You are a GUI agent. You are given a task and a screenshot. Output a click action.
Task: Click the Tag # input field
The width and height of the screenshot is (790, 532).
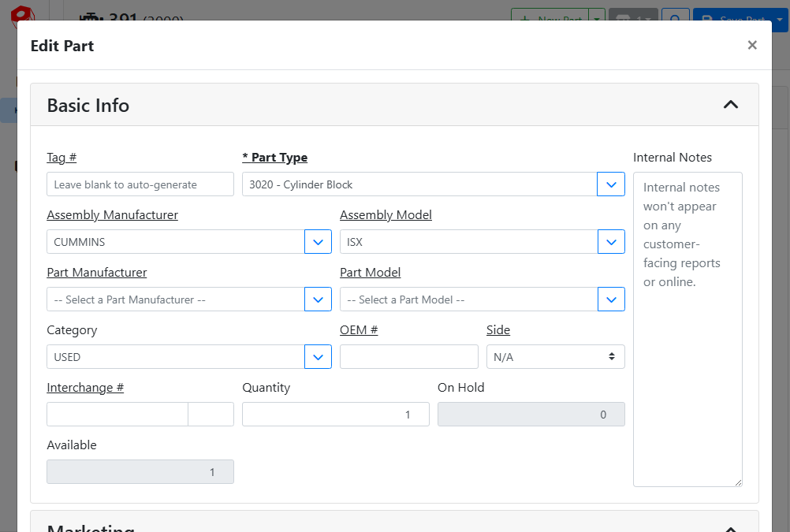tap(140, 184)
